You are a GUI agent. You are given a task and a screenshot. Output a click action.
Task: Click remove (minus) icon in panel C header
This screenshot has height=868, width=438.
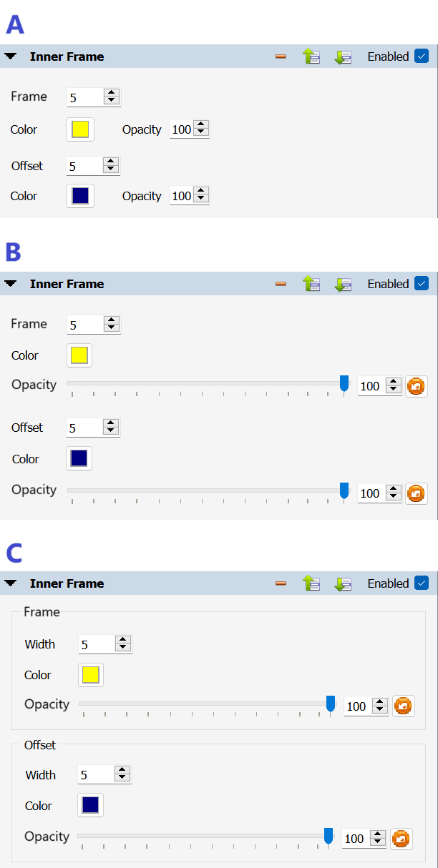281,583
